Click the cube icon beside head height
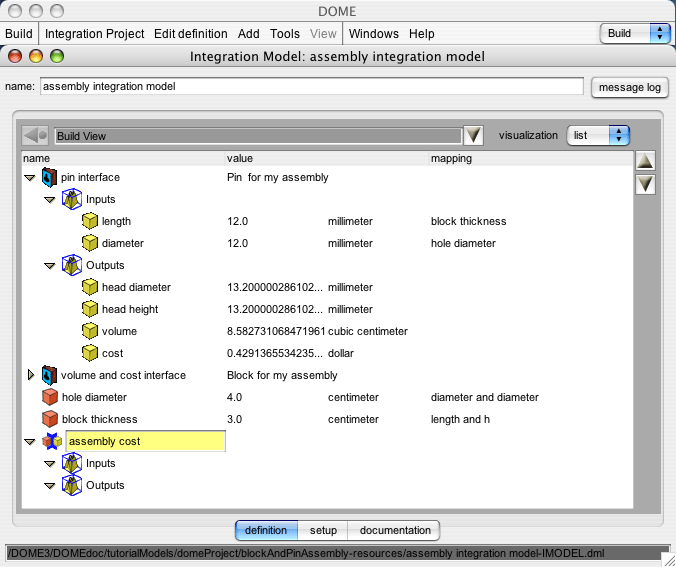 pos(90,309)
